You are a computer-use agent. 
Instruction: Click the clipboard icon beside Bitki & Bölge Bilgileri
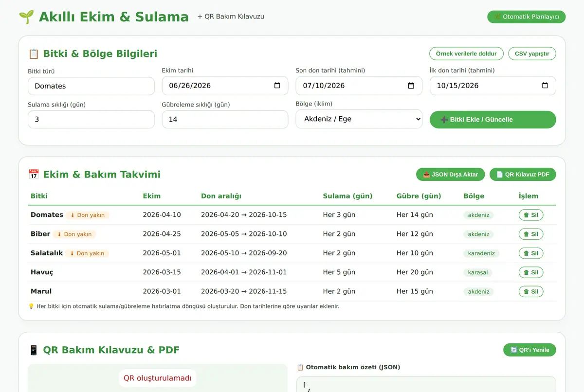click(34, 53)
